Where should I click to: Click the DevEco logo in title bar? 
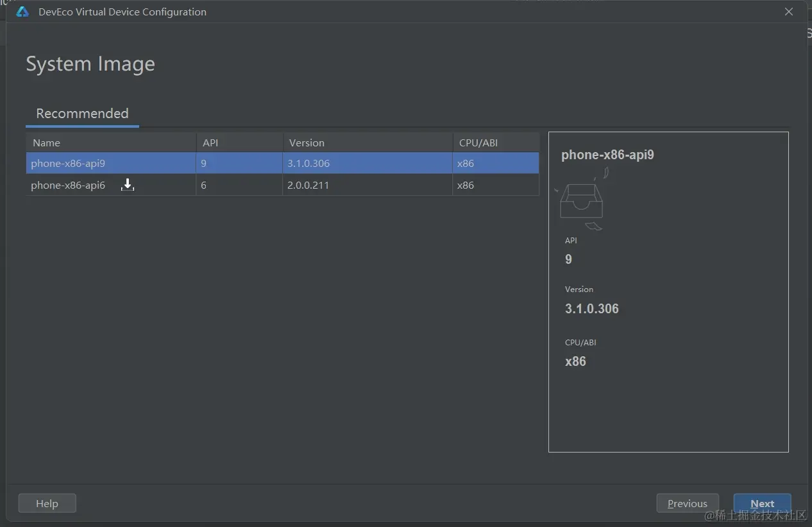tap(22, 12)
